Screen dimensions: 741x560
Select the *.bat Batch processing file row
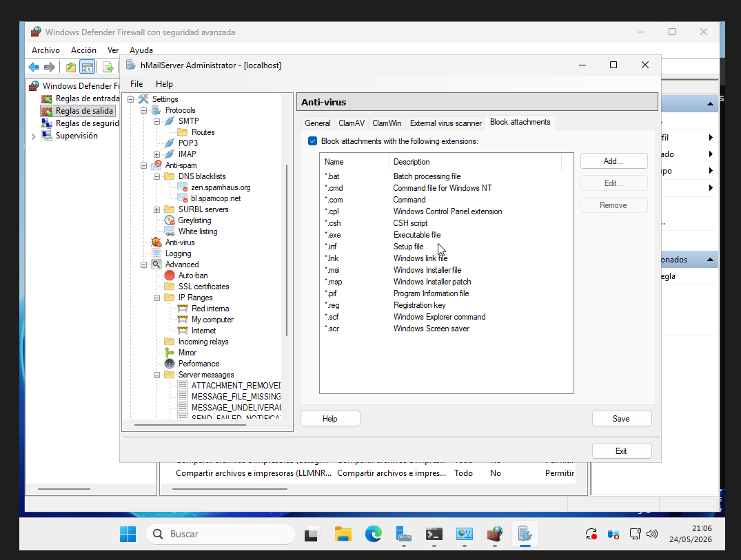(446, 176)
